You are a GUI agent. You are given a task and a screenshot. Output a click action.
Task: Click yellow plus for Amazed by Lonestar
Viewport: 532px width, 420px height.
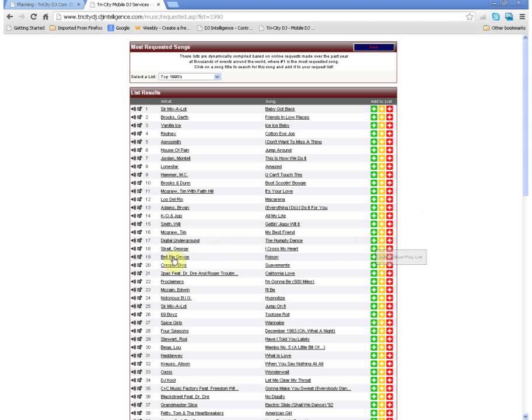(x=381, y=167)
